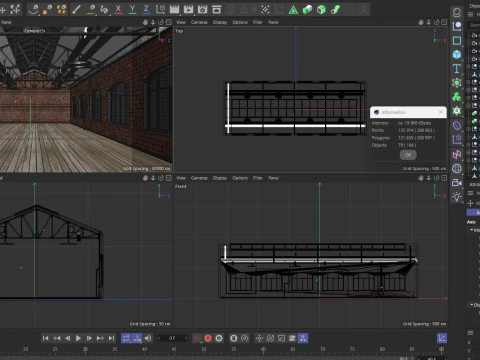Open Edit Render Settings clapperboard with gear
The image size is (480, 360).
tap(202, 9)
